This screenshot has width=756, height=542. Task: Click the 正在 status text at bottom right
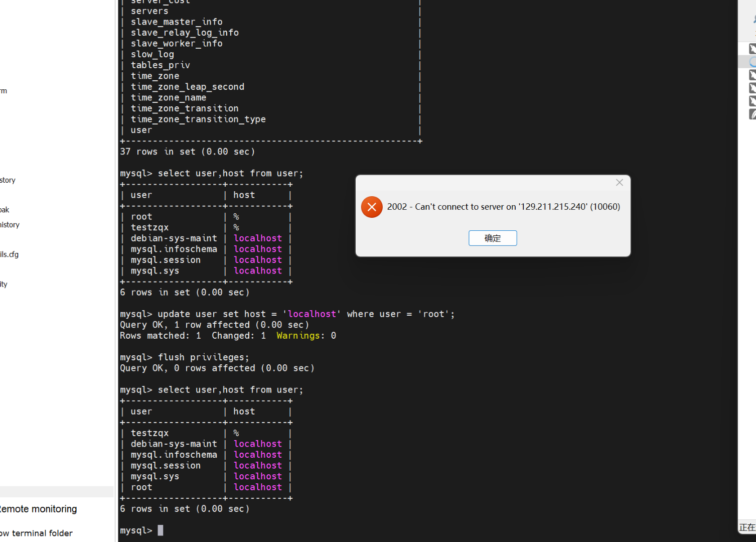coord(746,527)
